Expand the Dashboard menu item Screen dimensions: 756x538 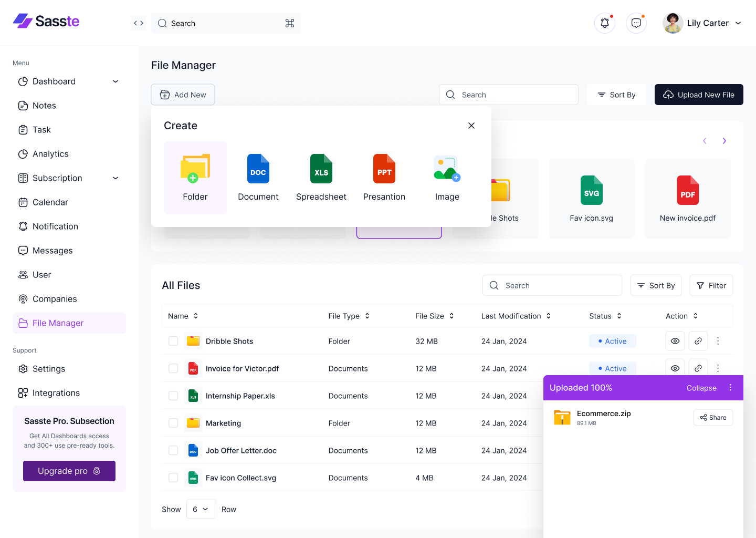[x=115, y=81]
